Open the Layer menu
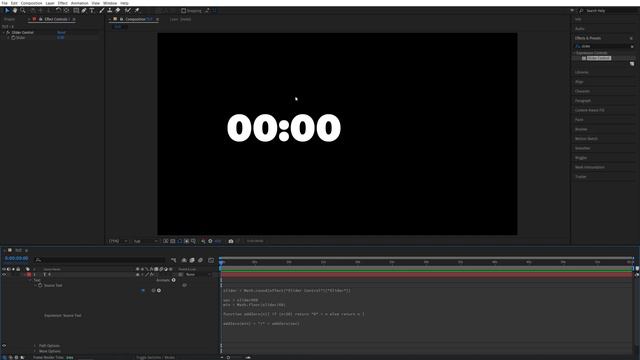 click(50, 3)
